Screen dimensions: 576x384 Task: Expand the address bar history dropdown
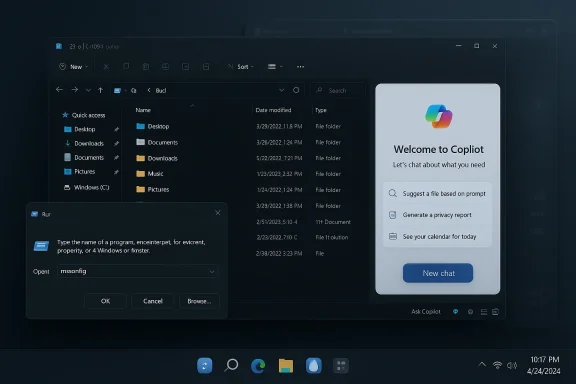[x=281, y=90]
